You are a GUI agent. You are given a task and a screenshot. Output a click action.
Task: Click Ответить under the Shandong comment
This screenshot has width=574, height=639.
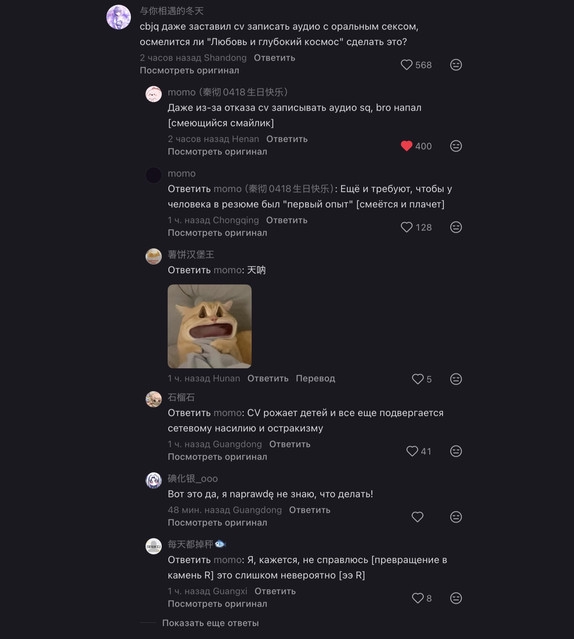274,58
